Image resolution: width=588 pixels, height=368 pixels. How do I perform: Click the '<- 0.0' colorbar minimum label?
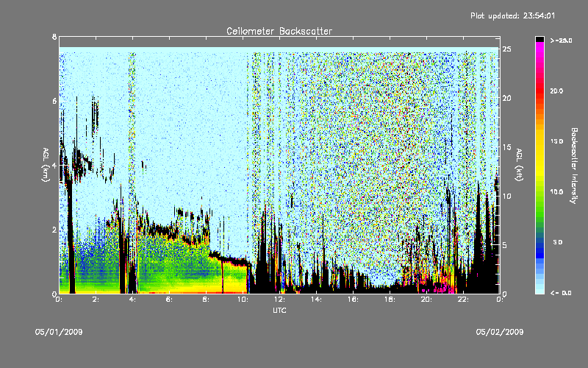coord(561,293)
